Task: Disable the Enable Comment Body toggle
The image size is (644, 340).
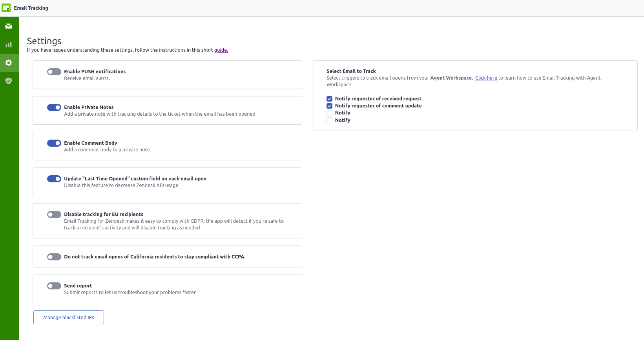Action: pos(54,143)
